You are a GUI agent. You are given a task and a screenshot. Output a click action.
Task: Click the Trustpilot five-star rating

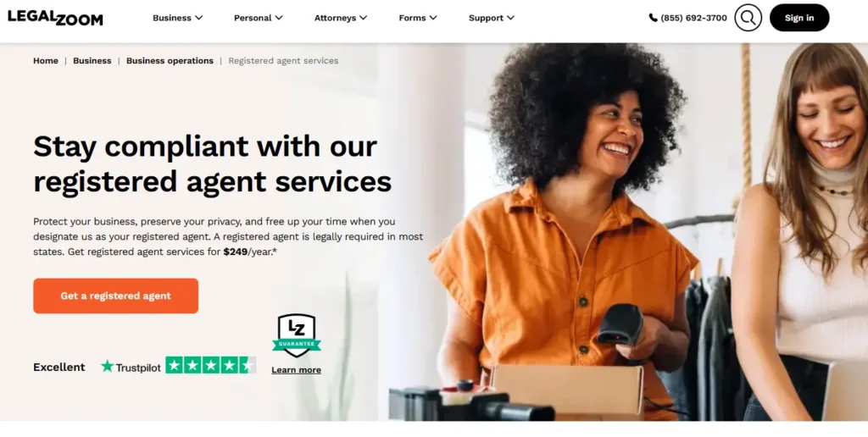pyautogui.click(x=210, y=365)
